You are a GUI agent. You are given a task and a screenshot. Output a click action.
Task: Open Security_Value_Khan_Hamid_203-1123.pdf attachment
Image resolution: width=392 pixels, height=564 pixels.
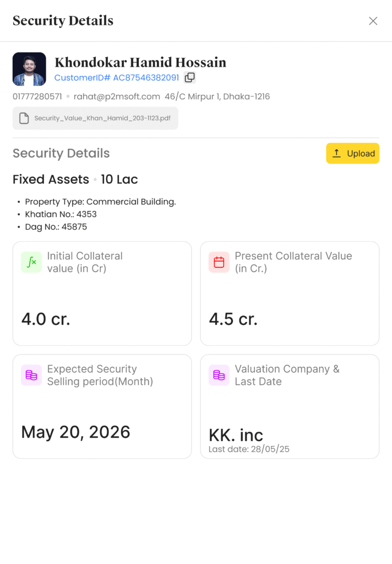click(x=102, y=118)
